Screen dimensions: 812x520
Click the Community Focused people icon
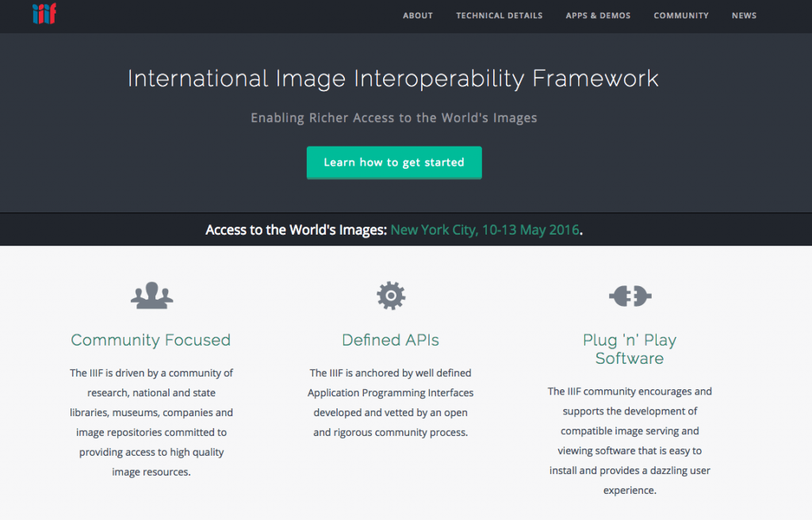[x=151, y=296]
